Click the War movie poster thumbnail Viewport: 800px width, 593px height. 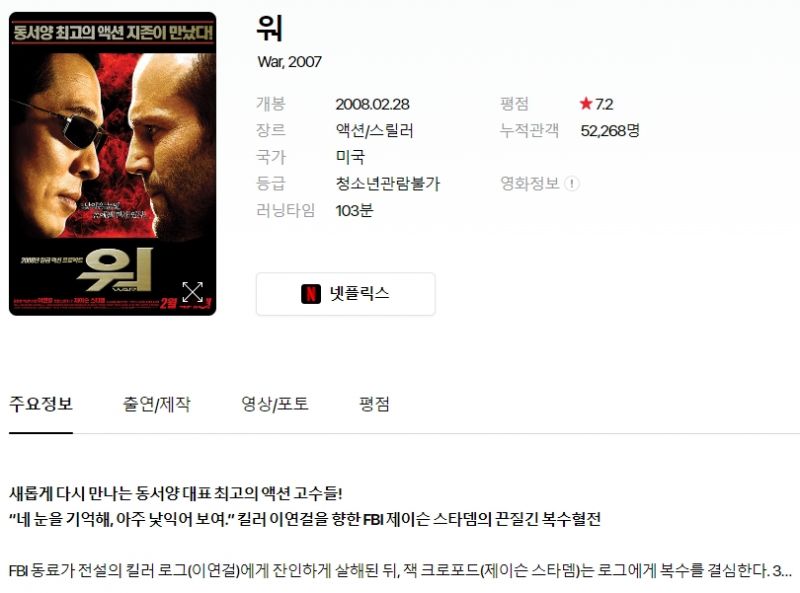[x=113, y=164]
